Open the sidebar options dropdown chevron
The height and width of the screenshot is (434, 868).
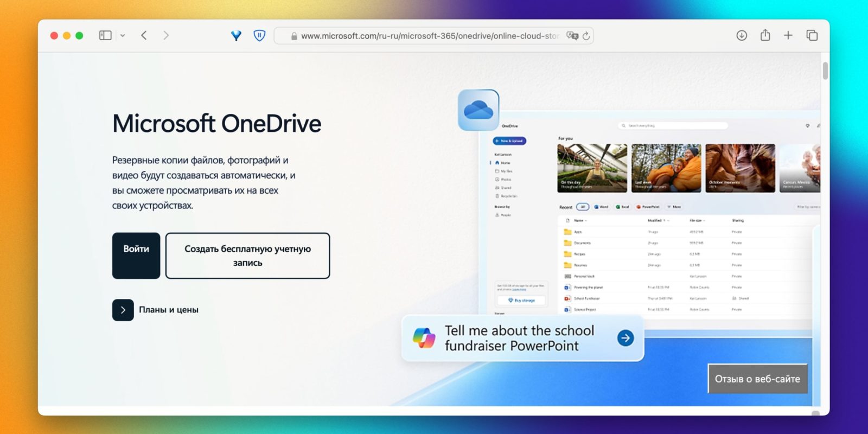123,36
